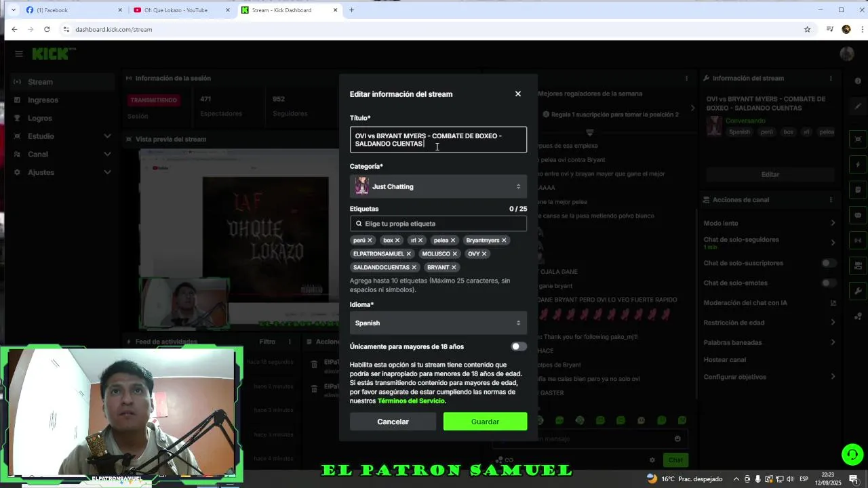Click the pencil edit icon in right toolbar
This screenshot has height=488, width=868.
click(858, 106)
